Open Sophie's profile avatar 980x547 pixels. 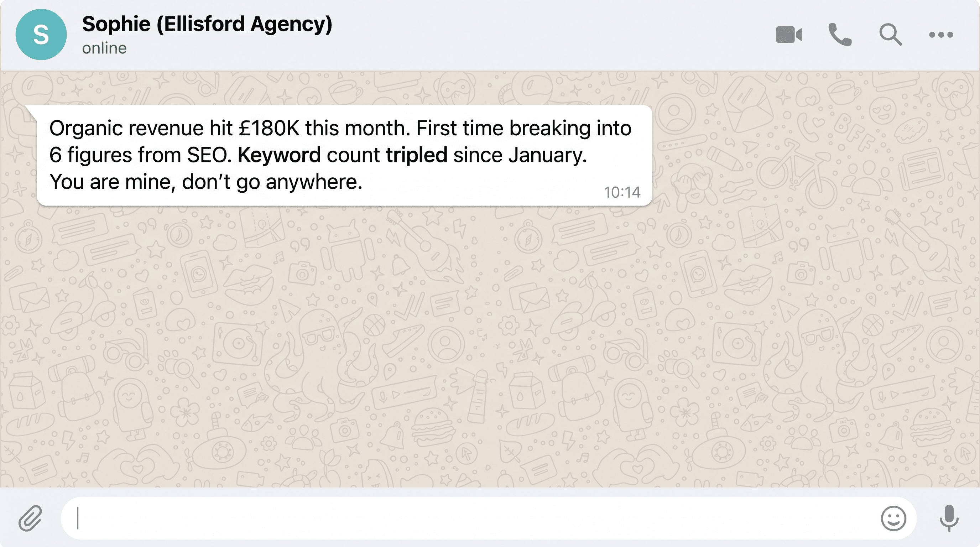click(41, 35)
